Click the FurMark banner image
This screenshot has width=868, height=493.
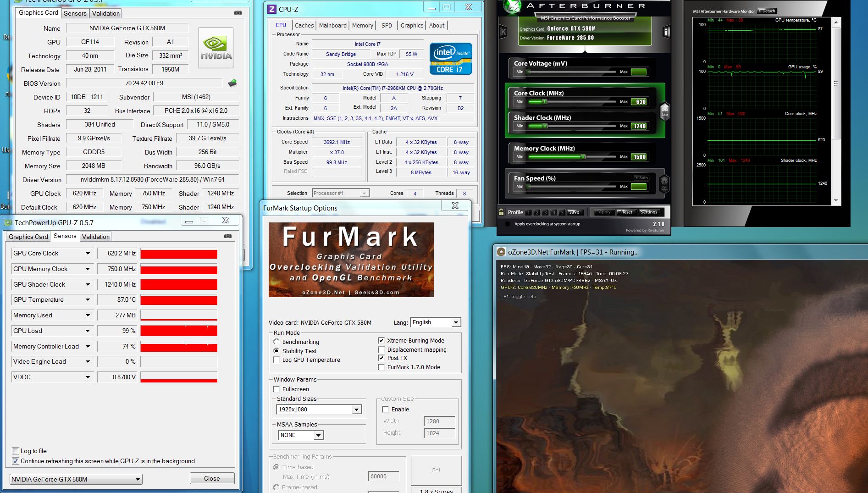coord(351,260)
